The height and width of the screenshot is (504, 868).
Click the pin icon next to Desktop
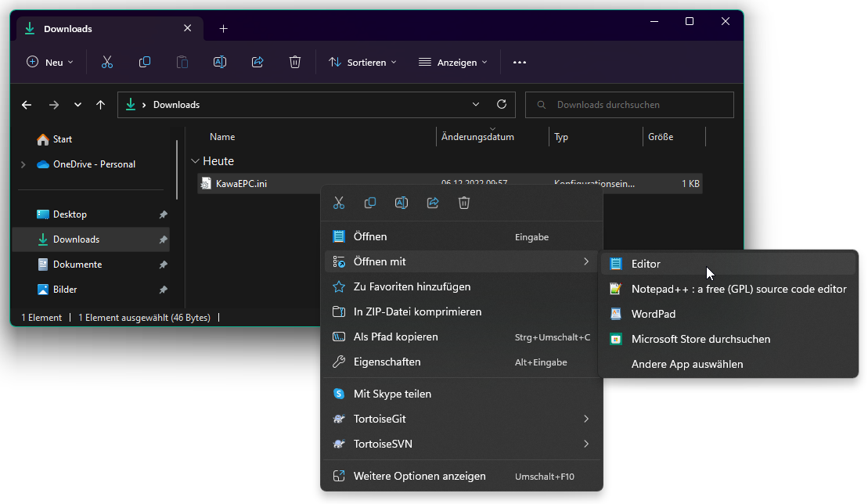pos(164,214)
